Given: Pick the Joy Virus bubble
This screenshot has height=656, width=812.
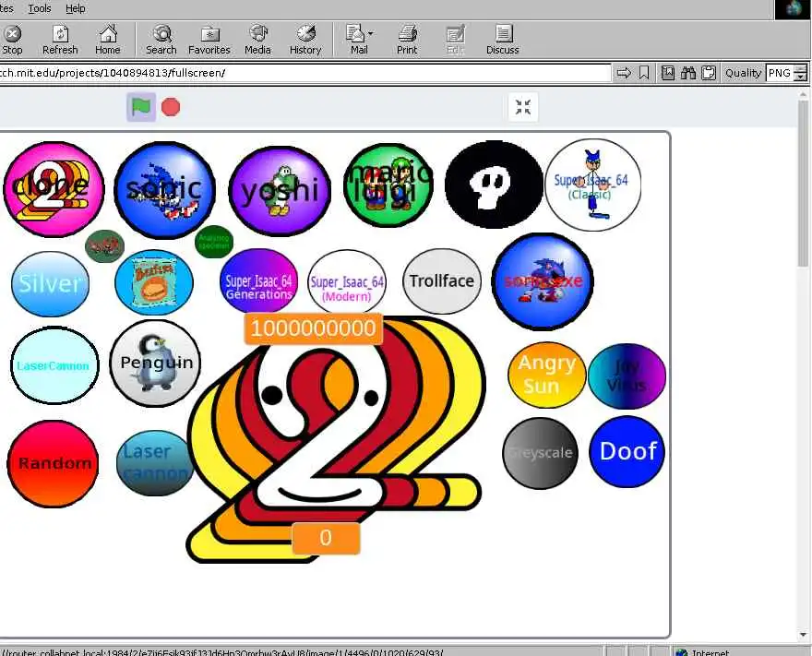Looking at the screenshot, I should coord(627,376).
